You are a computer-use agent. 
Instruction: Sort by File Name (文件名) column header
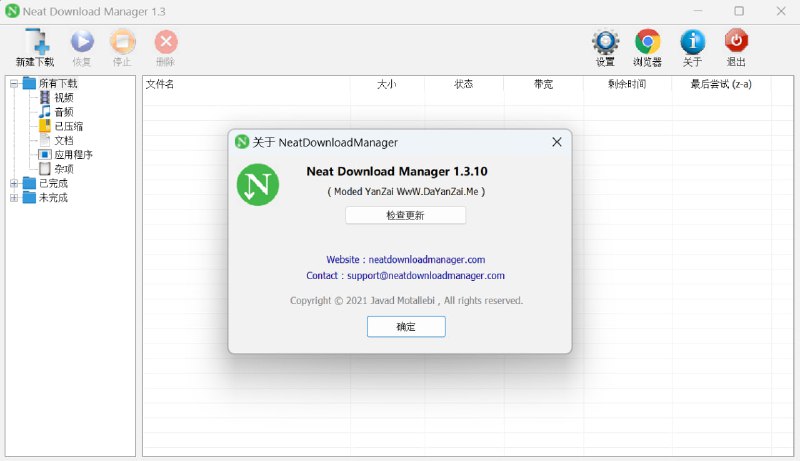[246, 84]
